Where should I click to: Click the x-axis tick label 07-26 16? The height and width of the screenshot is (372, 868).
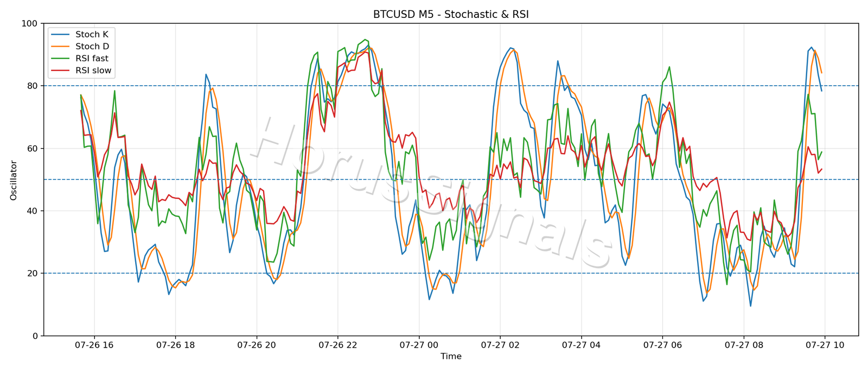point(94,345)
